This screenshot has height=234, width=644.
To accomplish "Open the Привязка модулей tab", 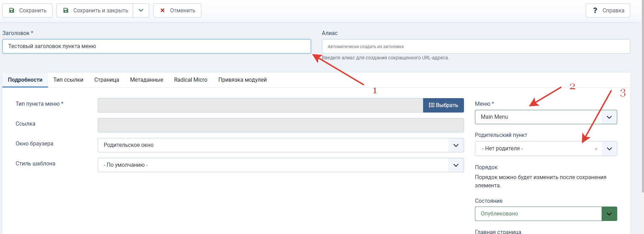I will pos(242,80).
